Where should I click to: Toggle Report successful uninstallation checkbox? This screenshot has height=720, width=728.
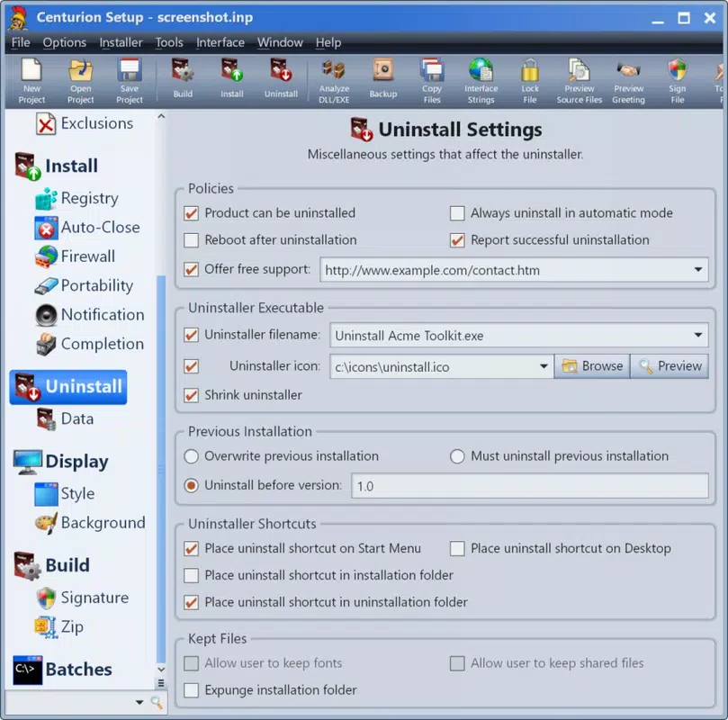[x=457, y=240]
